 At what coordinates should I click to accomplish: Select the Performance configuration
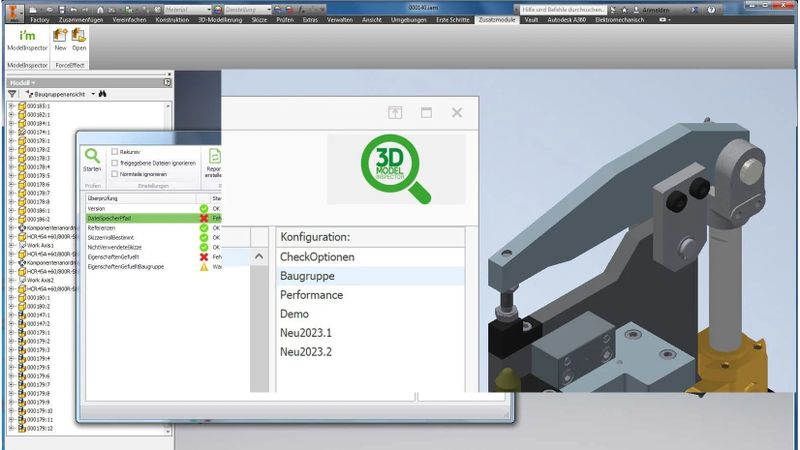pos(371,295)
